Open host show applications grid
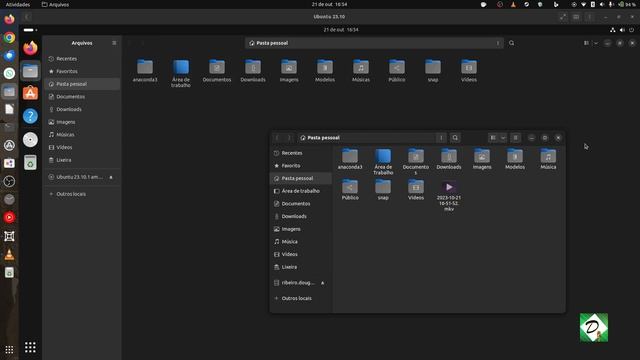This screenshot has height=360, width=640. coord(9,350)
